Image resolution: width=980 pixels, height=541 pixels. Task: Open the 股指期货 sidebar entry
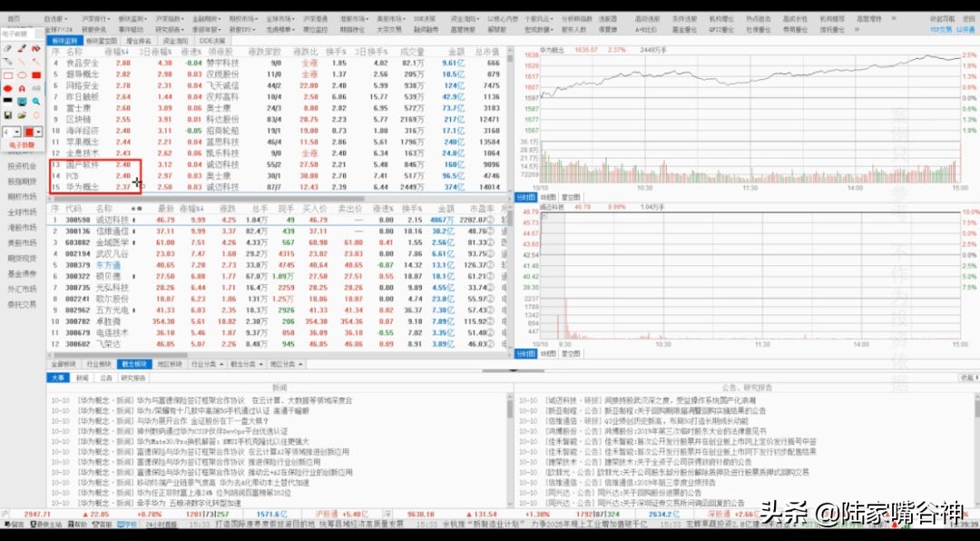[22, 182]
